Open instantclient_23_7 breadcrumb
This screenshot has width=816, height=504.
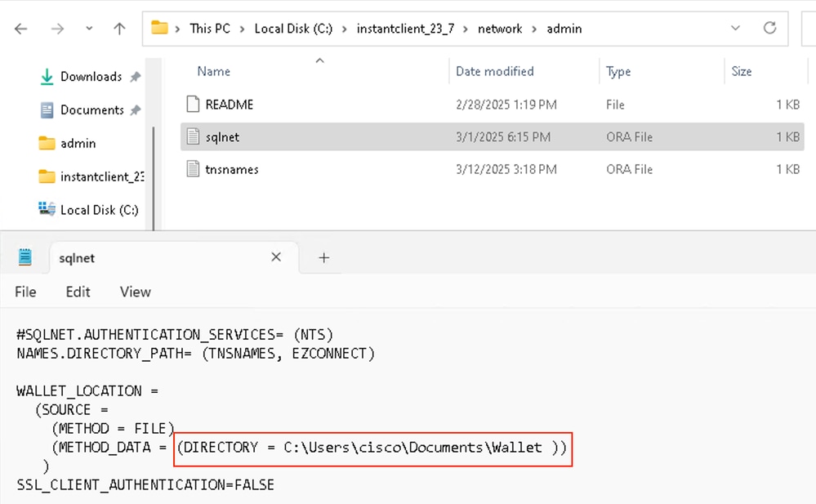[405, 29]
